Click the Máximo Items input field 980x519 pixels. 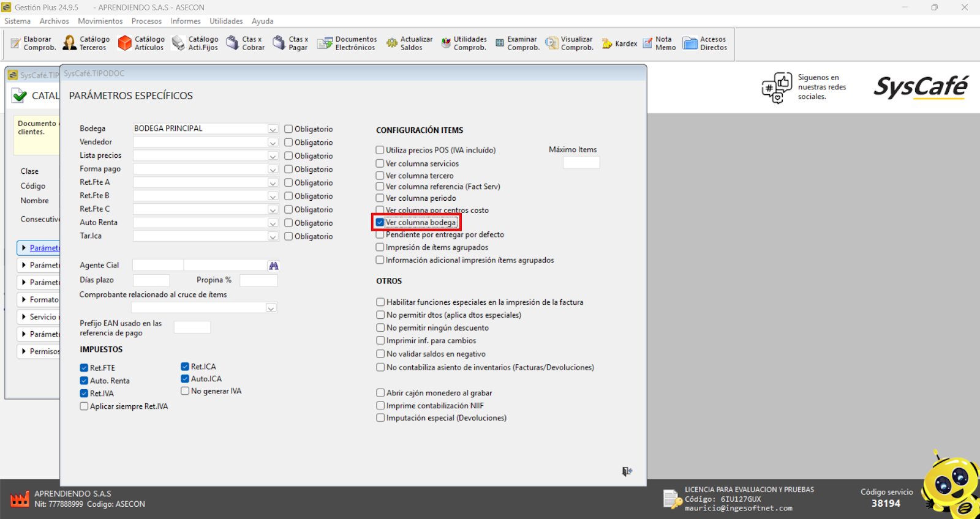(x=581, y=163)
